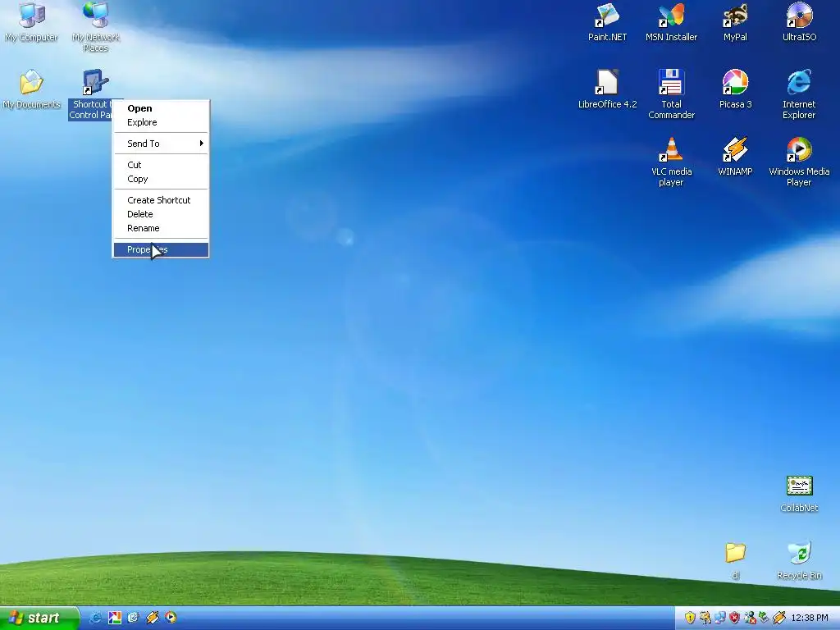
Task: Select the Total Commander floppy icon
Action: [671, 94]
